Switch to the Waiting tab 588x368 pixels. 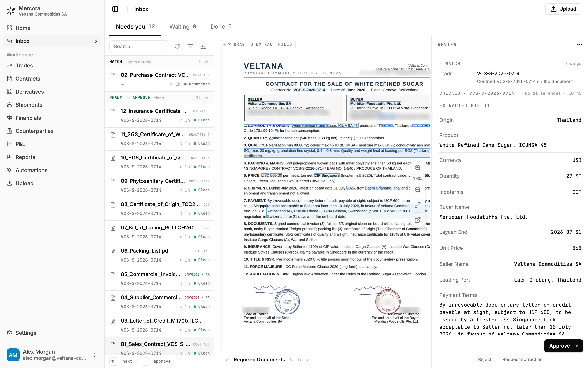pyautogui.click(x=183, y=27)
